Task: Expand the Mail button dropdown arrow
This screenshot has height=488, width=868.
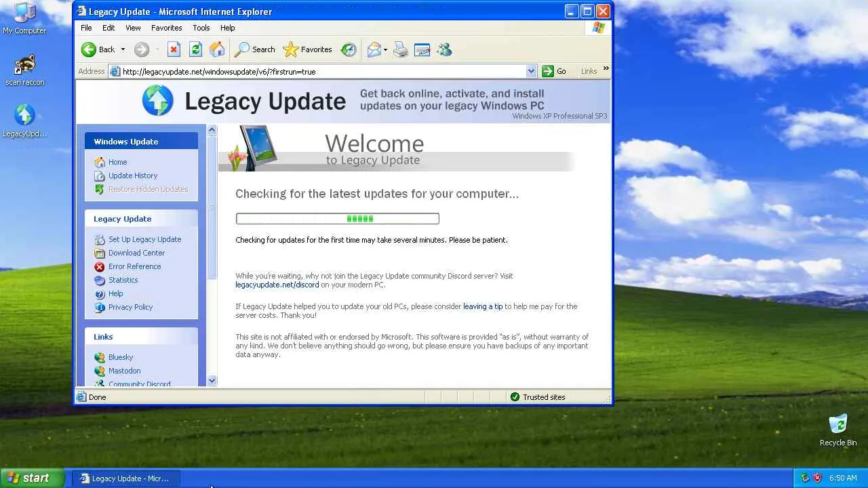Action: tap(385, 49)
